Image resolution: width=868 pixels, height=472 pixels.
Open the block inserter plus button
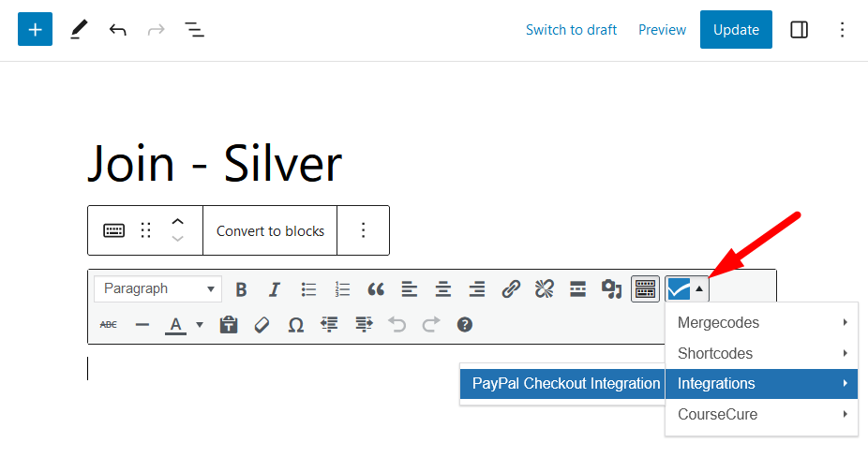tap(35, 29)
